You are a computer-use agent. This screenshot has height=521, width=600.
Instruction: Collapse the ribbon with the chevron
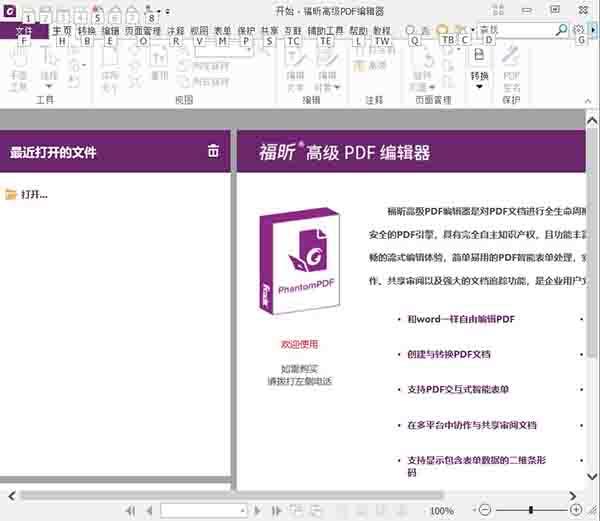pos(588,101)
